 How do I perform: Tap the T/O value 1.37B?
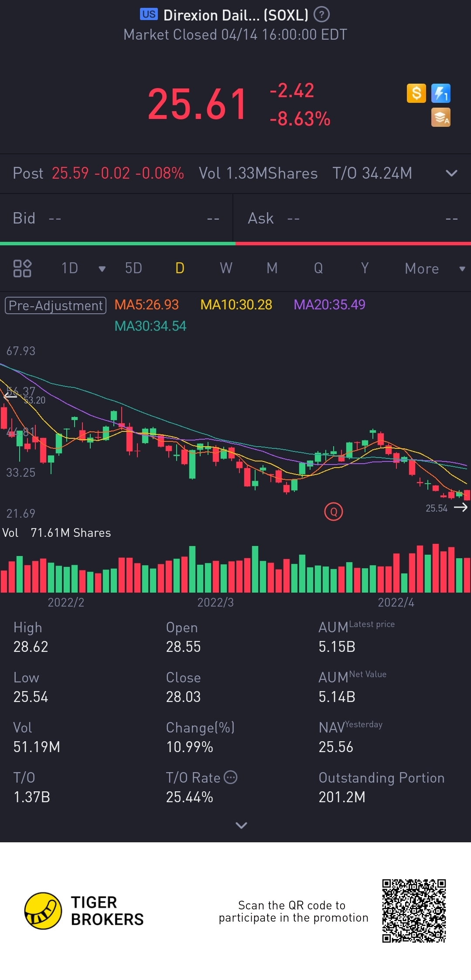tap(32, 797)
